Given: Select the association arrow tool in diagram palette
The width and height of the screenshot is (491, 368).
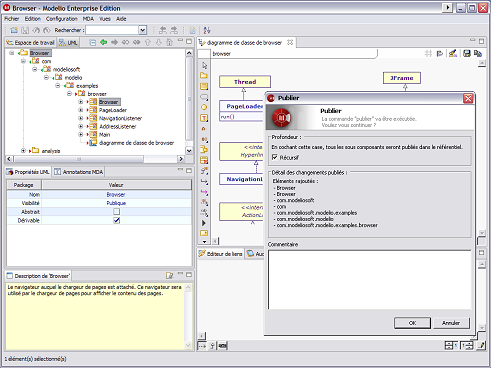Looking at the screenshot, I should pyautogui.click(x=204, y=181).
